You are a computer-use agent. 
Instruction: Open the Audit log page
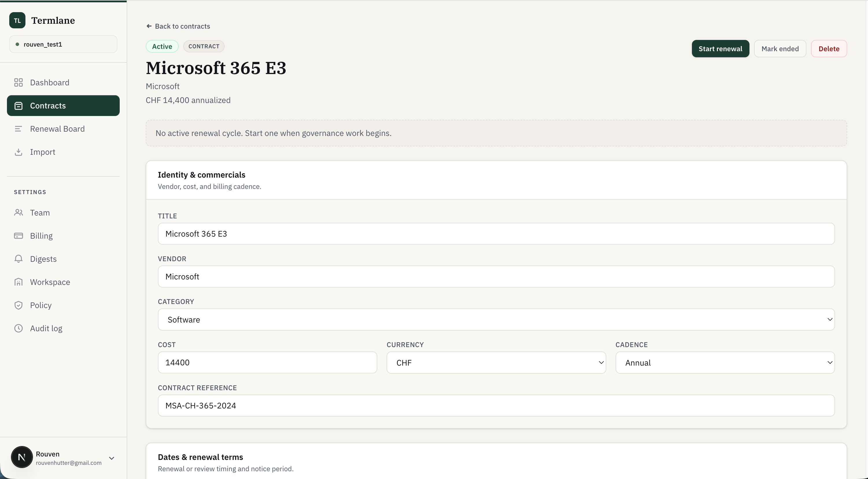[x=63, y=328]
